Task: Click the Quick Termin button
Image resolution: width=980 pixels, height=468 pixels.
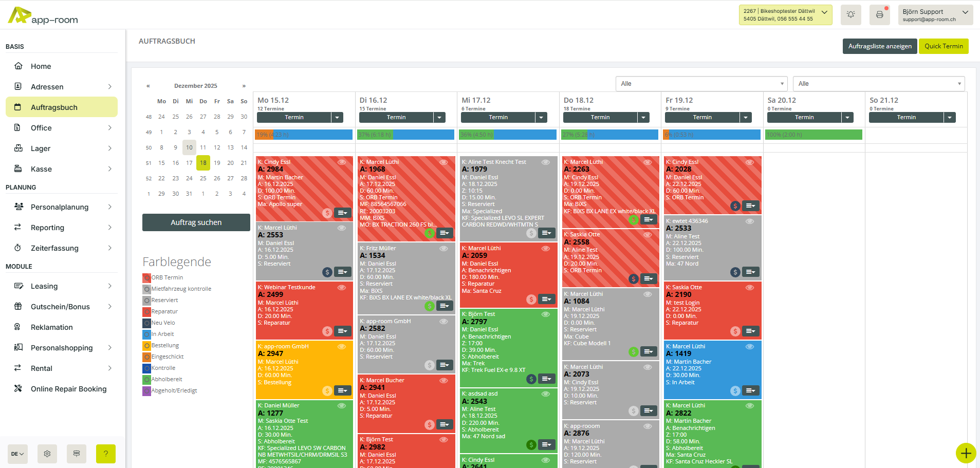Action: (944, 46)
